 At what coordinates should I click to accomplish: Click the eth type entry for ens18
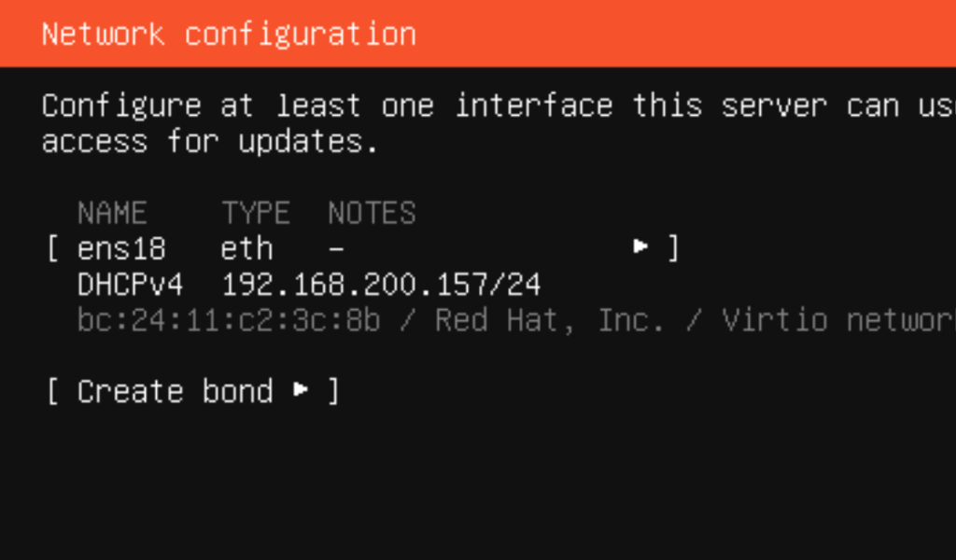pos(246,248)
